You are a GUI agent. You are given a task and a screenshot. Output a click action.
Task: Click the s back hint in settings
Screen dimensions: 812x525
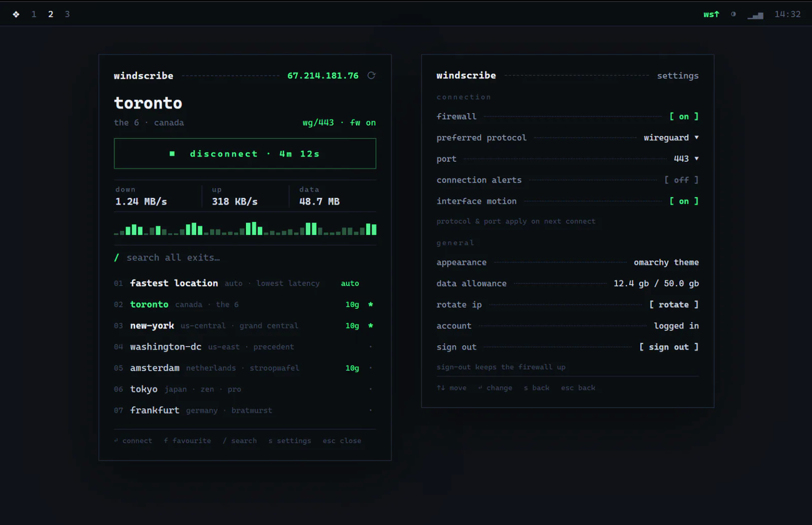click(x=537, y=388)
